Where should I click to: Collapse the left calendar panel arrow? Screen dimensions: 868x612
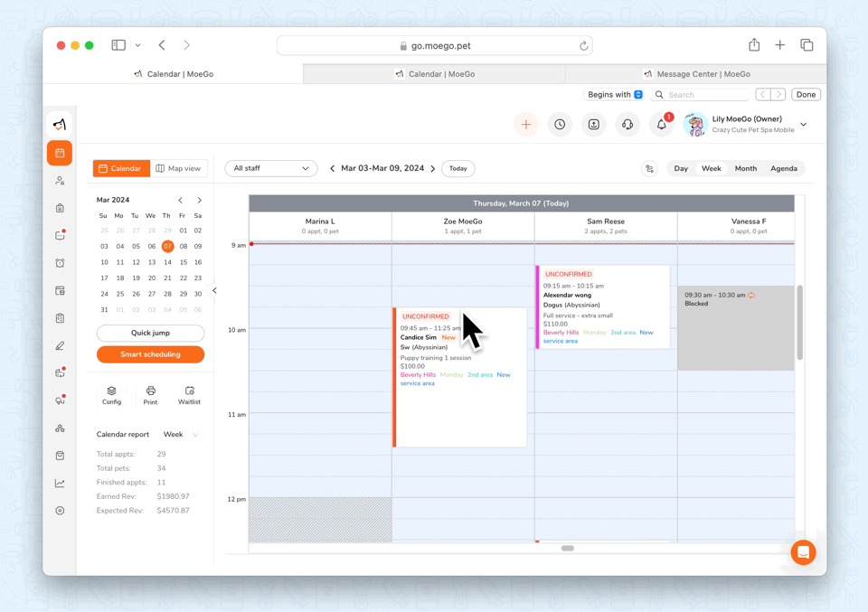[x=214, y=290]
